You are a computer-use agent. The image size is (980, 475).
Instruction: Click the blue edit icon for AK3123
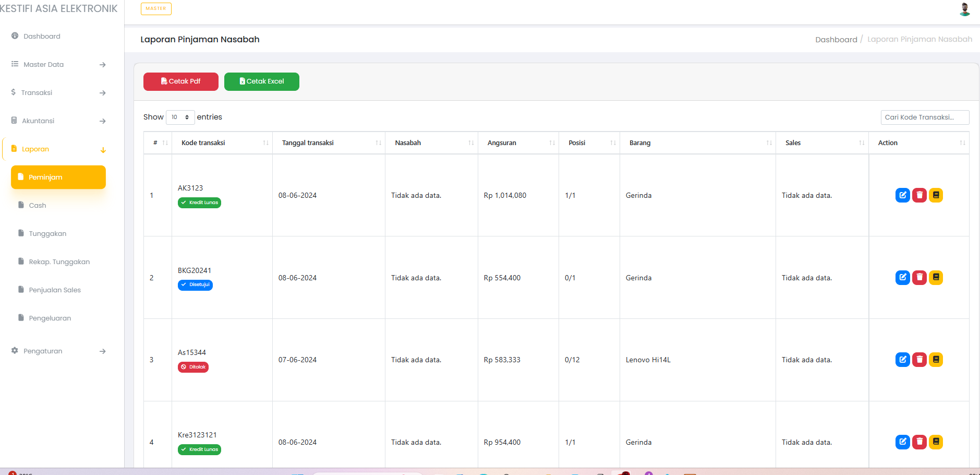coord(902,195)
